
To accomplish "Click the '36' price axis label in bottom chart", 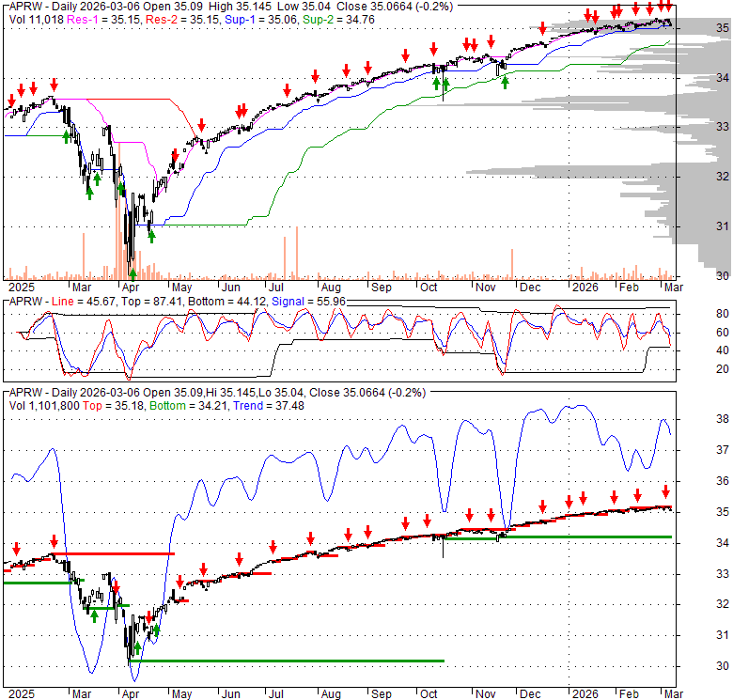I will click(x=723, y=480).
